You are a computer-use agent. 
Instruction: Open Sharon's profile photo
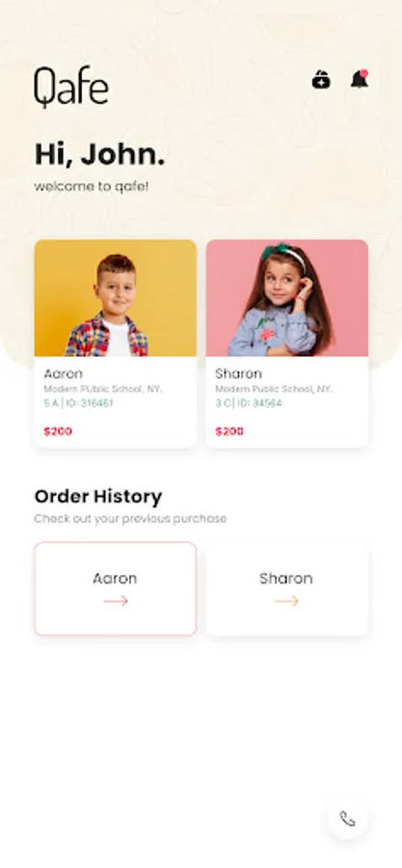[x=287, y=298]
